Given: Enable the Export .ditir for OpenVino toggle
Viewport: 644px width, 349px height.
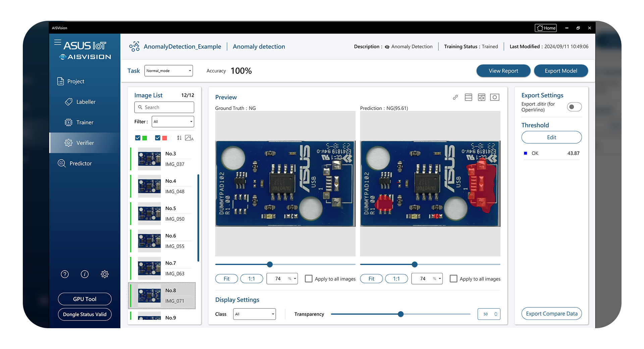Looking at the screenshot, I should [574, 107].
